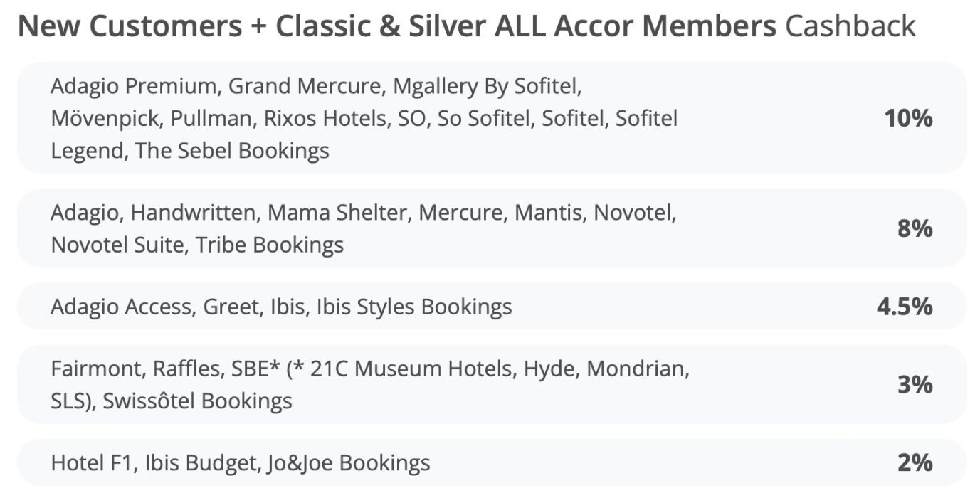This screenshot has height=498, width=980.
Task: Select the Swissôtel Bookings text
Action: pos(197,401)
